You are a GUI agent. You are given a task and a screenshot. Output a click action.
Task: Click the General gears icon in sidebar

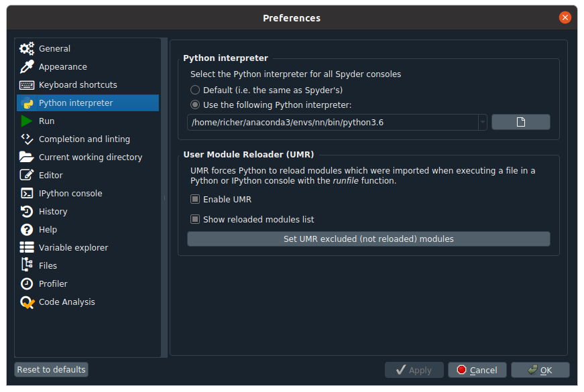(27, 49)
